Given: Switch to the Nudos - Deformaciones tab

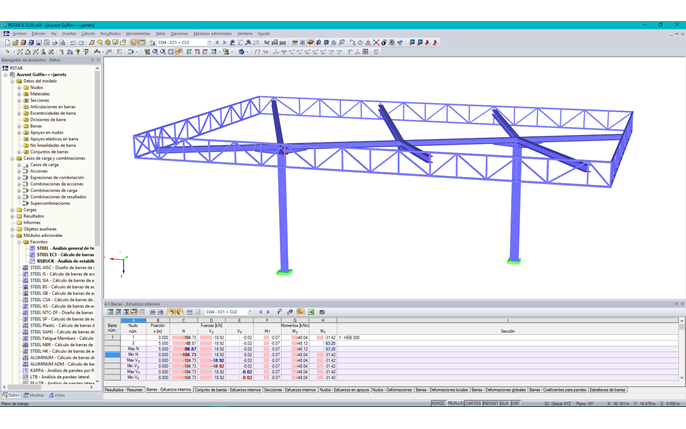Looking at the screenshot, I should pos(392,390).
